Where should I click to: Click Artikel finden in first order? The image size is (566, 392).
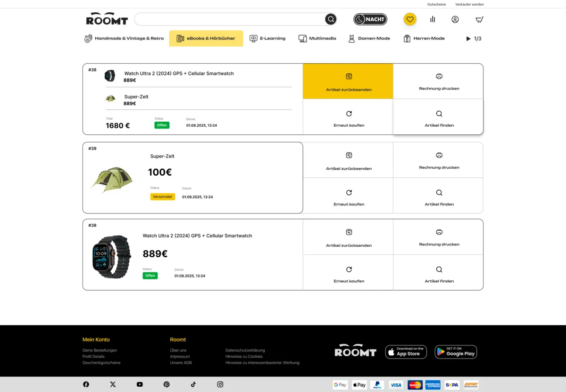point(438,117)
